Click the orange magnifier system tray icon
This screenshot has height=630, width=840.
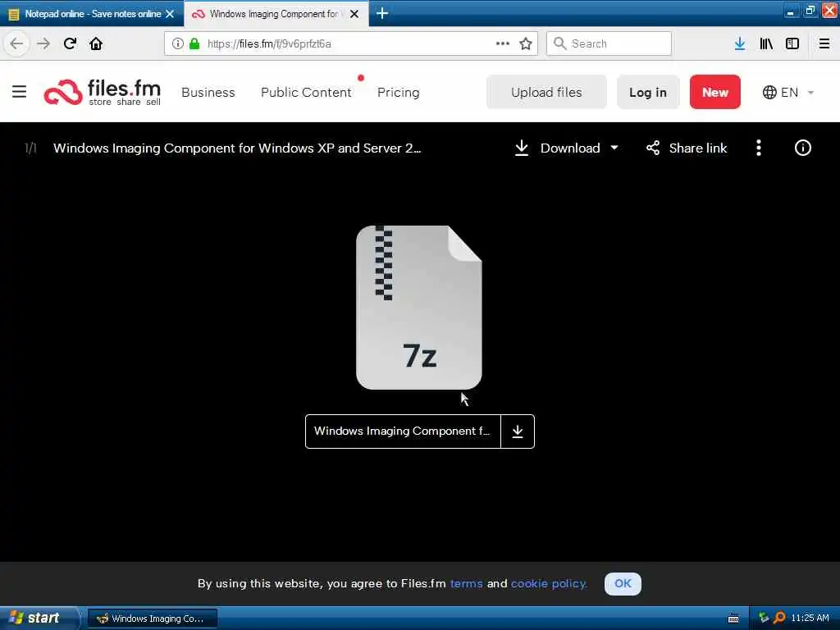(779, 618)
